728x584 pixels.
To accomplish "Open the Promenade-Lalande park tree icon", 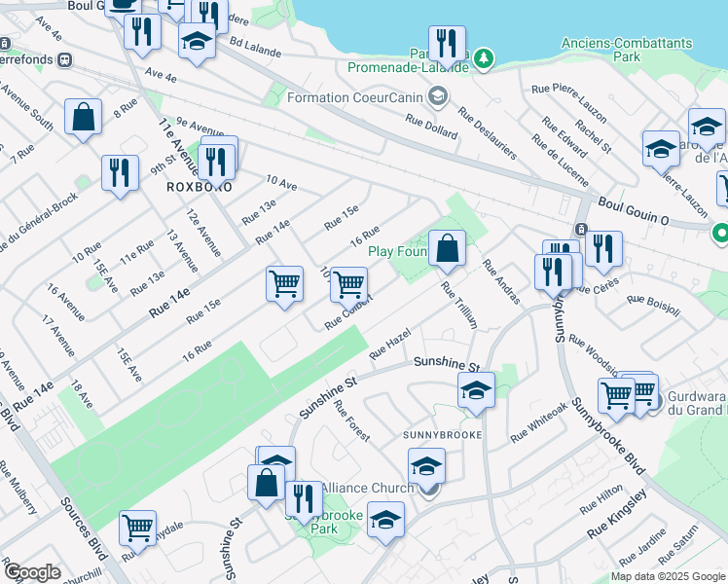I will (x=483, y=59).
